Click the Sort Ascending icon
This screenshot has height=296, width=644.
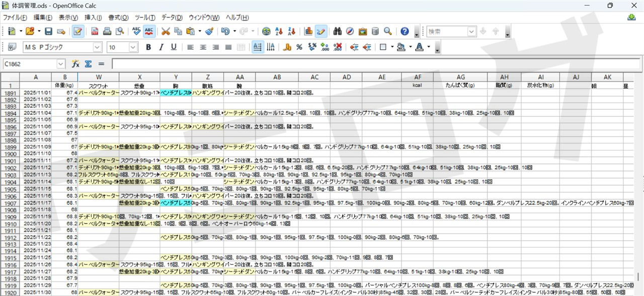pyautogui.click(x=279, y=31)
